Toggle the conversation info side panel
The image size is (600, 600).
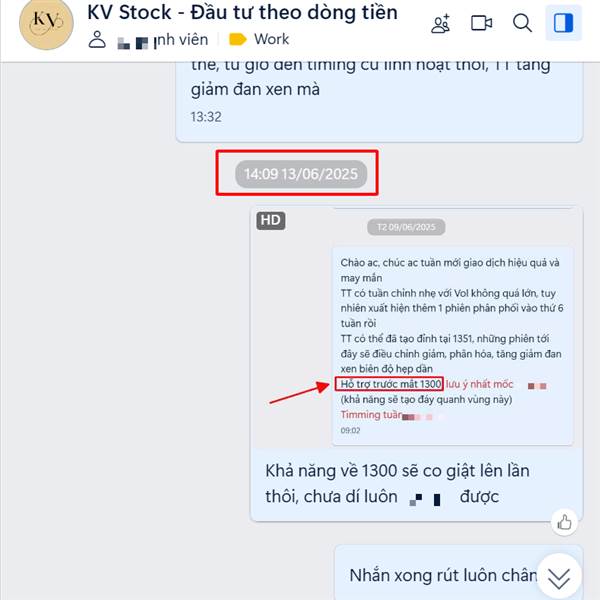pos(563,23)
